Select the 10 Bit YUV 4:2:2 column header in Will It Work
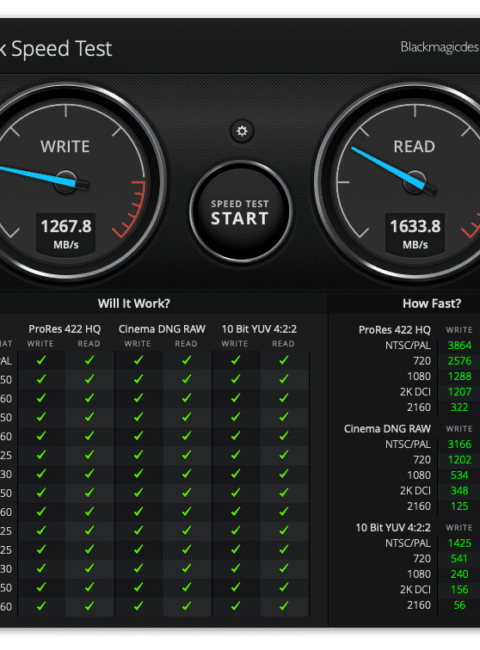The image size is (480, 650). 259,329
